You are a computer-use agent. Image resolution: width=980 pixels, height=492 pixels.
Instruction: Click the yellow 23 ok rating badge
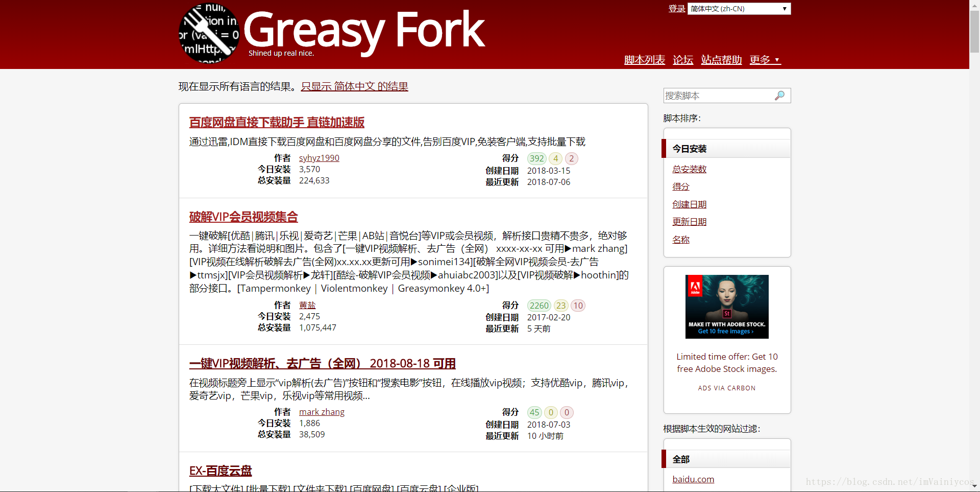561,306
